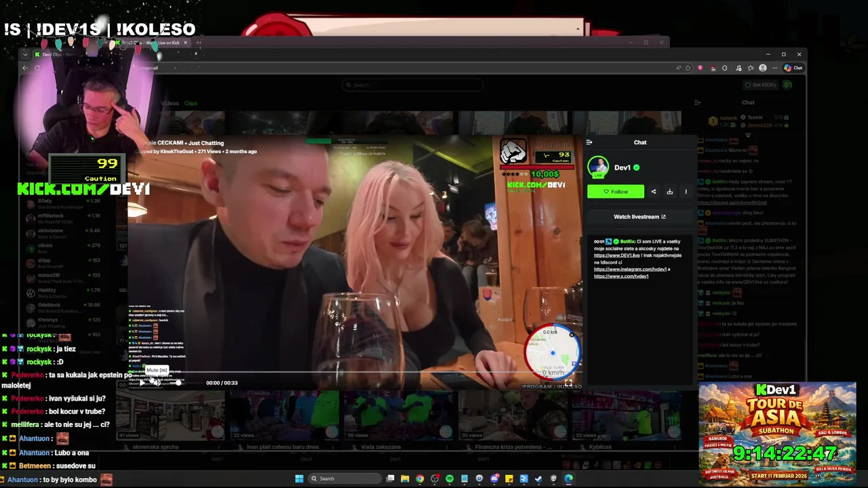Toggle fullscreen on the clip player

click(568, 383)
